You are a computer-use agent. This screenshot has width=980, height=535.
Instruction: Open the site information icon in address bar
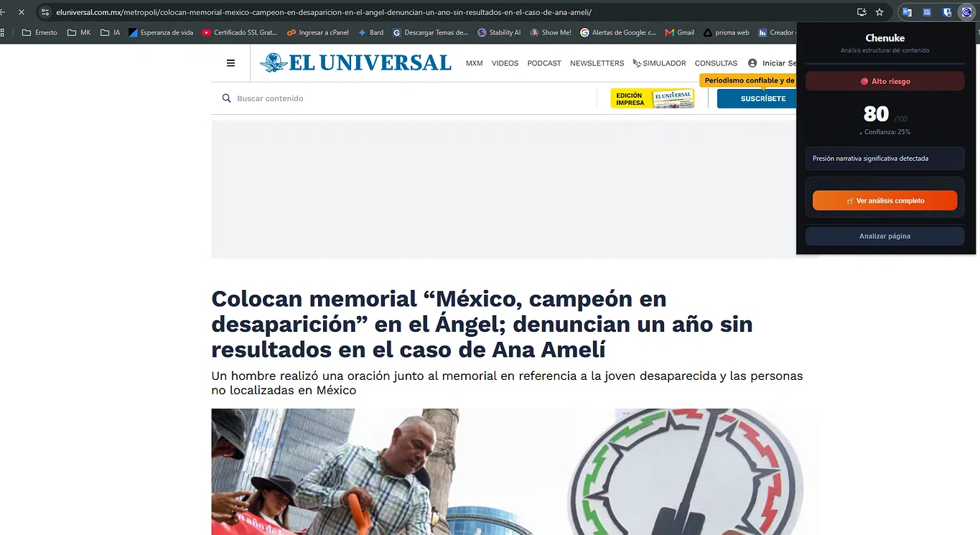pyautogui.click(x=45, y=12)
